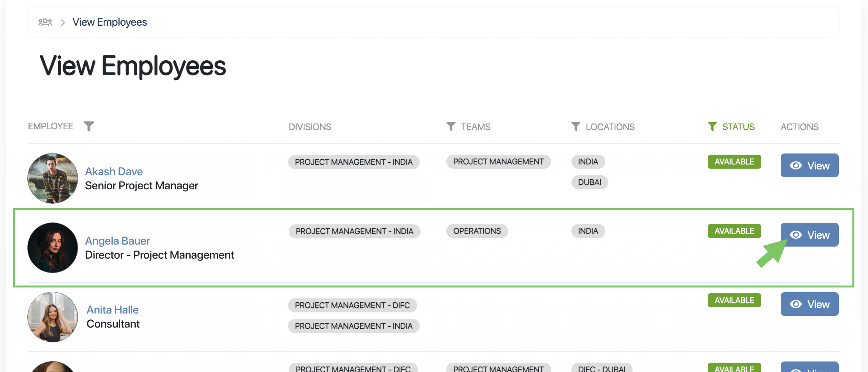Viewport: 868px width, 372px height.
Task: Click the people icon in the breadcrumb
Action: pos(45,22)
